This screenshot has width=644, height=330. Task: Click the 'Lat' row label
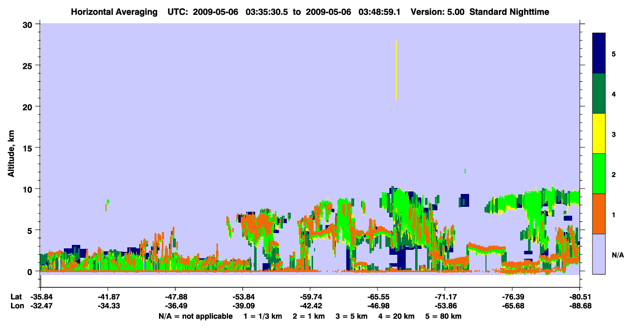point(16,297)
